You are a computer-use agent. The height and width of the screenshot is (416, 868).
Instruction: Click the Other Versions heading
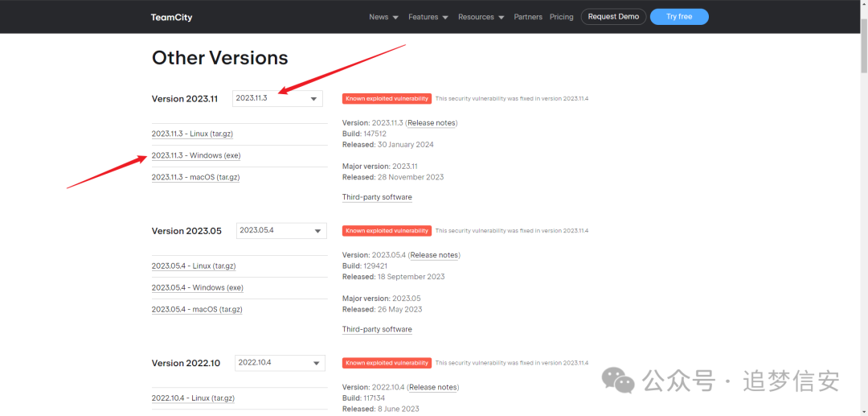click(219, 58)
